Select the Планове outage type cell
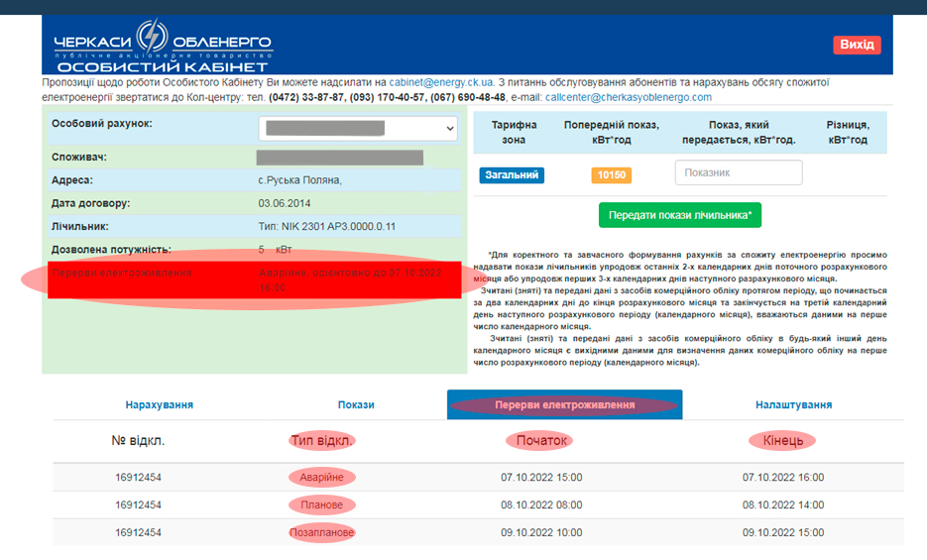927x560 pixels. coord(322,504)
